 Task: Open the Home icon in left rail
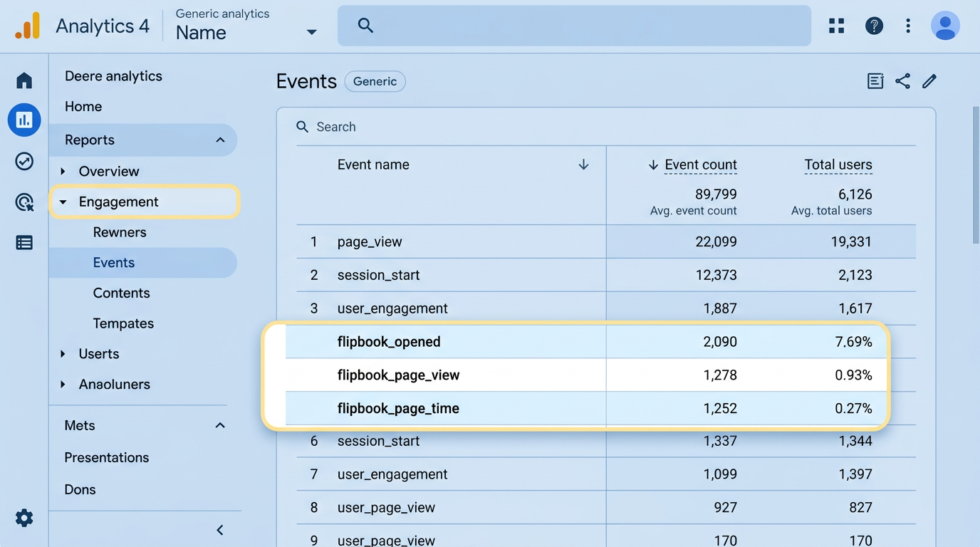24,80
